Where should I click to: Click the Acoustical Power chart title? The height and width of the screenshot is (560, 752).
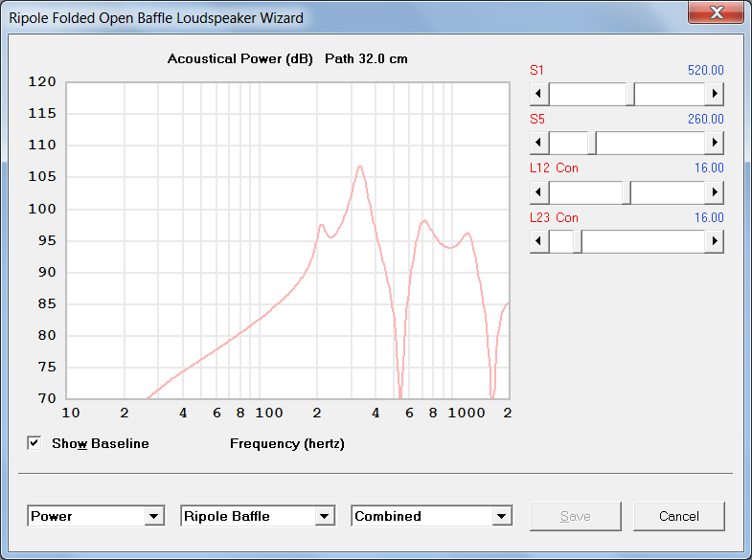click(287, 59)
